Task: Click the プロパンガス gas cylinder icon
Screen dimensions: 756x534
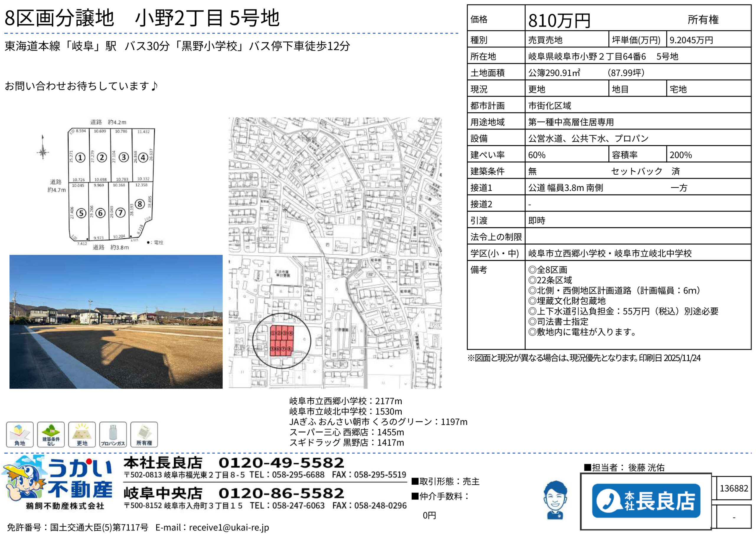Action: [113, 434]
